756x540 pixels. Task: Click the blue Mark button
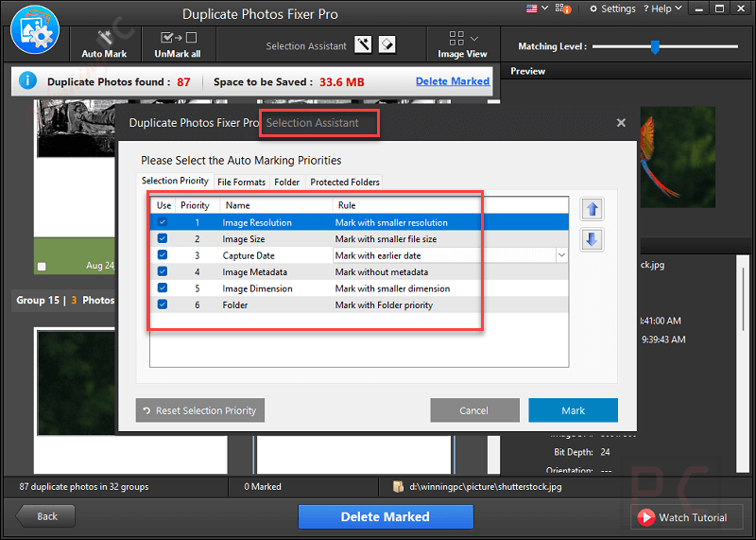[x=573, y=410]
